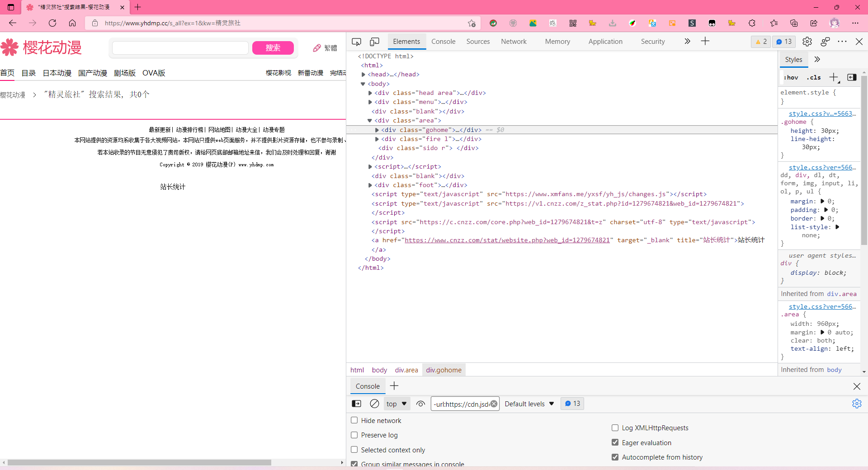Add a new tool tab with the plus icon beside More tabs

click(x=705, y=42)
